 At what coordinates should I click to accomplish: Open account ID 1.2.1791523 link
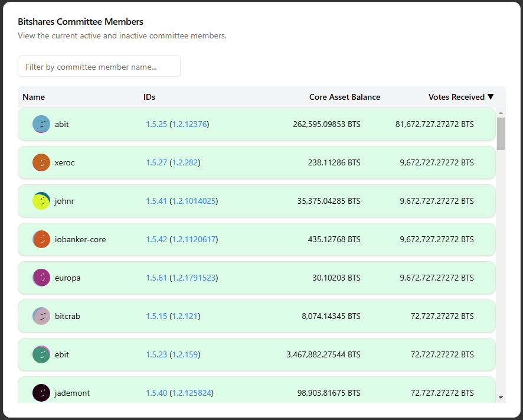click(x=194, y=278)
